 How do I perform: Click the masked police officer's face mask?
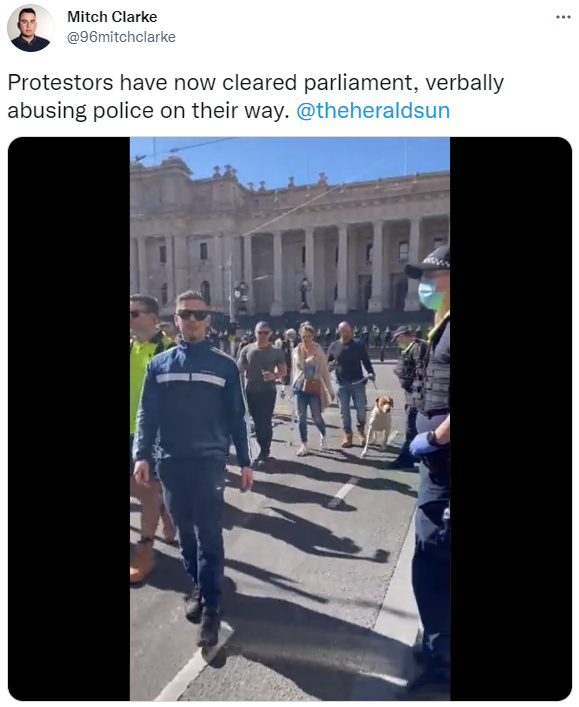(x=428, y=293)
